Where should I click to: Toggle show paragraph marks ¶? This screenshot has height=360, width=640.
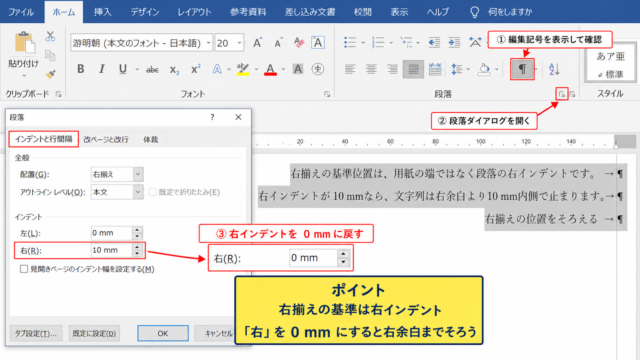[x=522, y=69]
